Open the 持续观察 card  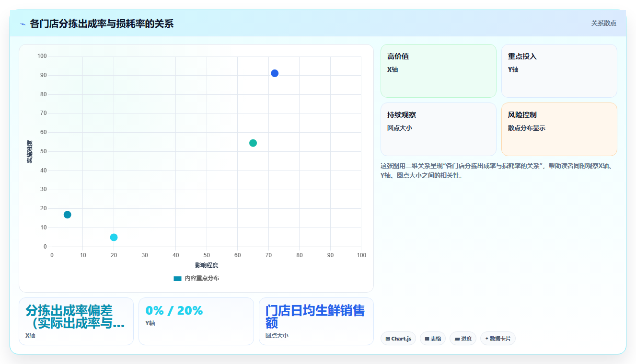439,129
